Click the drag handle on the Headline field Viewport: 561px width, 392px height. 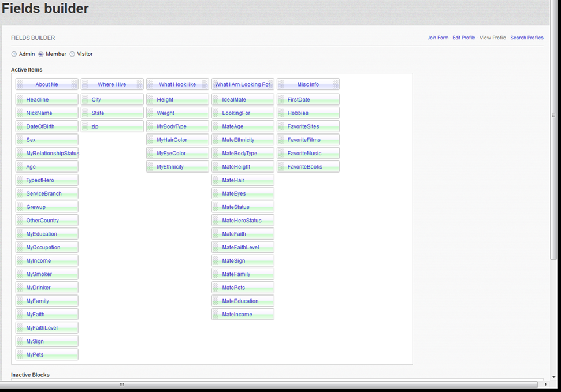20,100
